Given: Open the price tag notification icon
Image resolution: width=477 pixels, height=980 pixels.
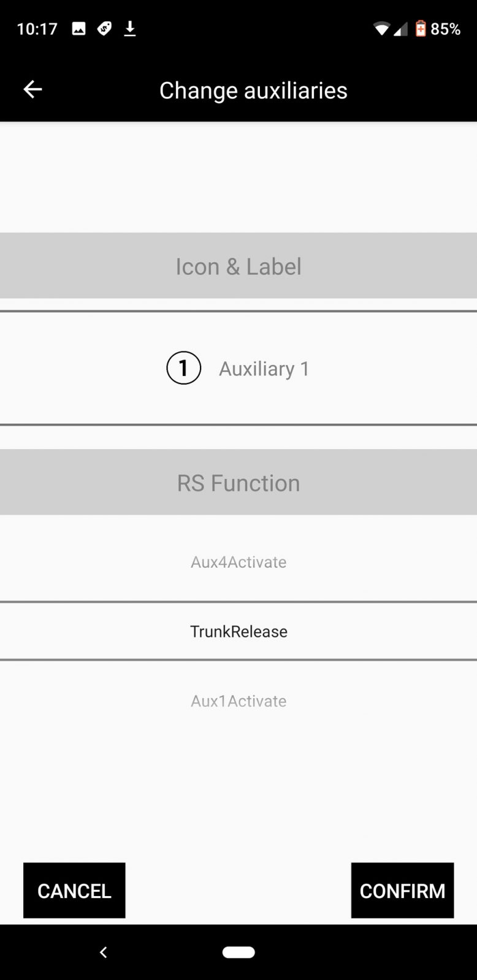Looking at the screenshot, I should (x=104, y=28).
